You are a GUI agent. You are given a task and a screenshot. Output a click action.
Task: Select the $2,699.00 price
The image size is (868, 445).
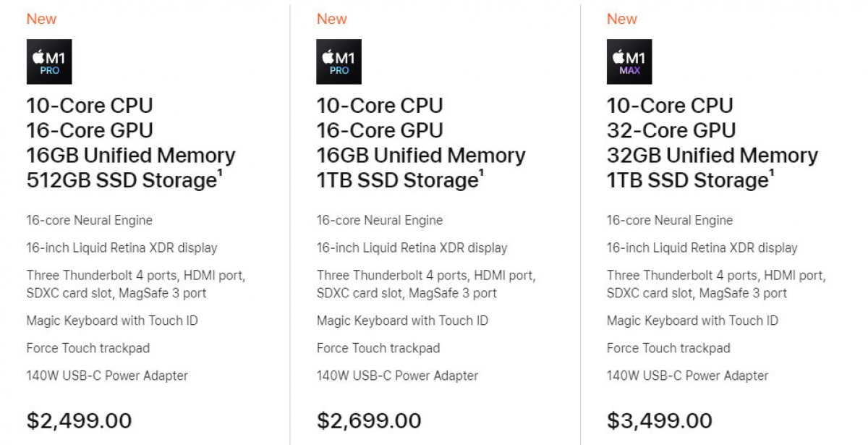369,420
